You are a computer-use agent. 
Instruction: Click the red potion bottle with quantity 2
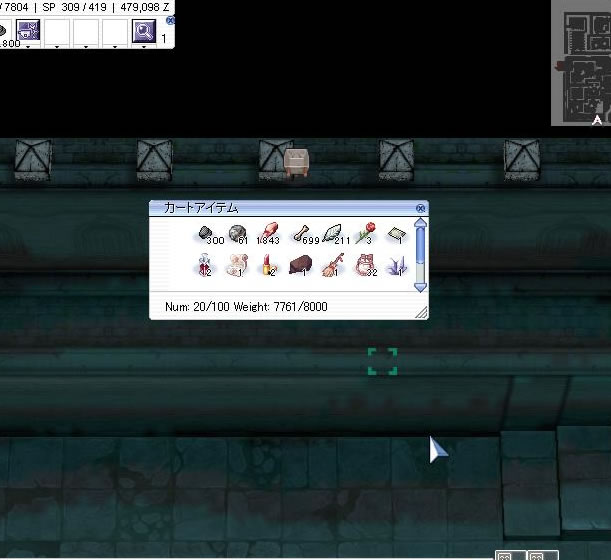tap(204, 265)
